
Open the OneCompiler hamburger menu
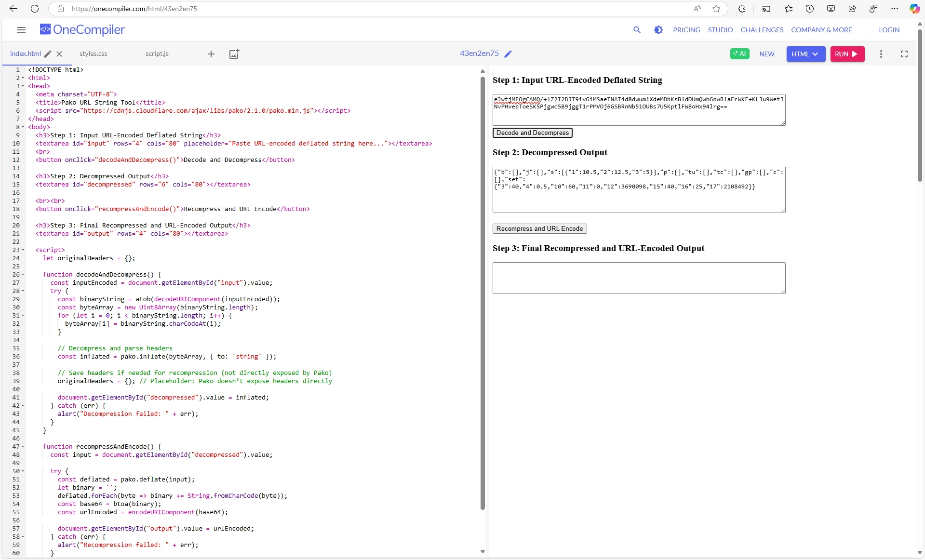21,30
